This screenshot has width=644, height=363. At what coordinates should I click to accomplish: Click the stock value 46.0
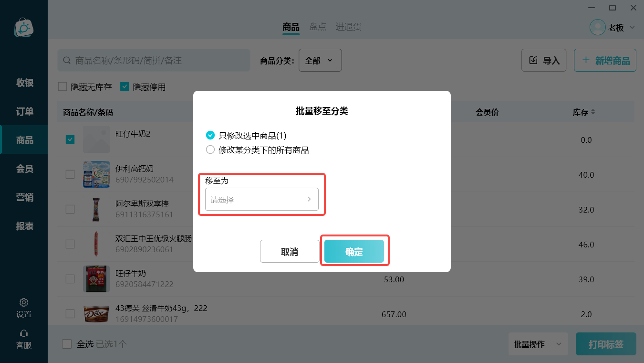586,245
